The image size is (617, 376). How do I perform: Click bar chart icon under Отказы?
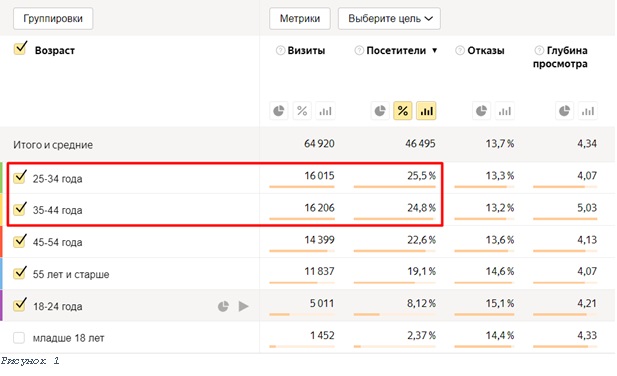click(505, 111)
